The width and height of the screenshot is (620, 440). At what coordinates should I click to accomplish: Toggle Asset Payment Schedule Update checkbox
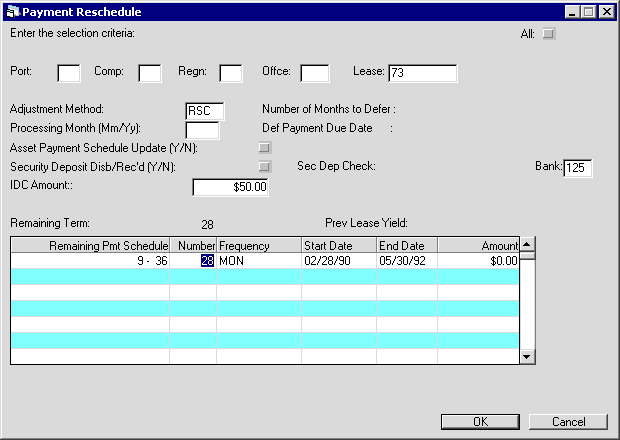point(265,148)
